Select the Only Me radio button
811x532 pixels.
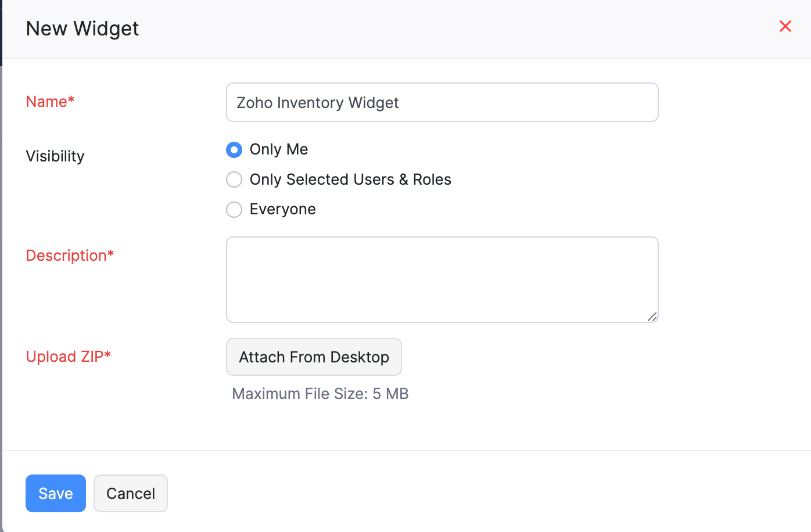click(x=234, y=150)
